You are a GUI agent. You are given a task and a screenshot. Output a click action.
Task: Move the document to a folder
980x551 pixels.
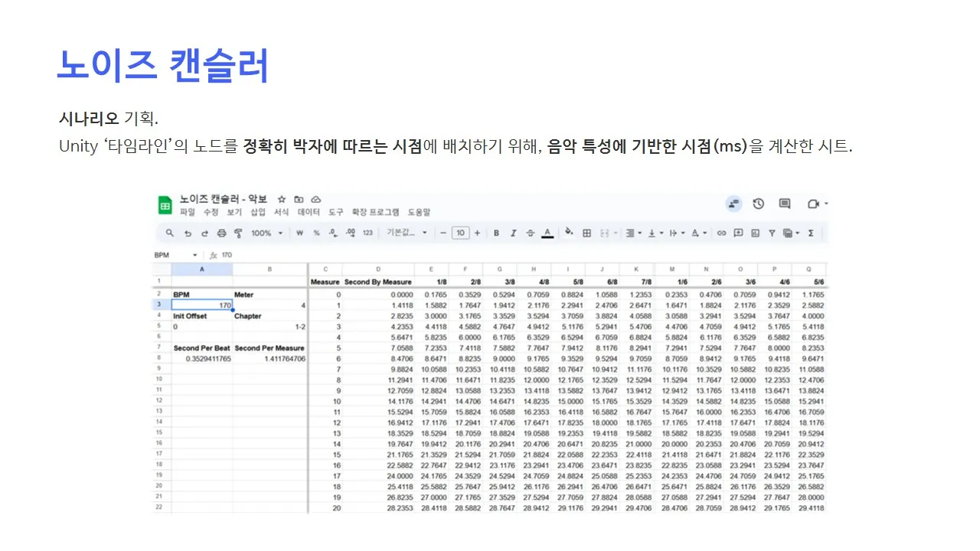[x=299, y=199]
